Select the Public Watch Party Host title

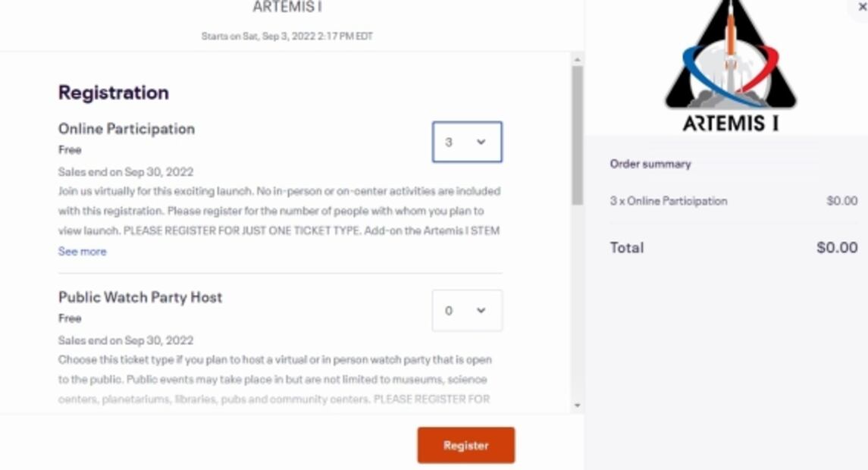pyautogui.click(x=140, y=297)
